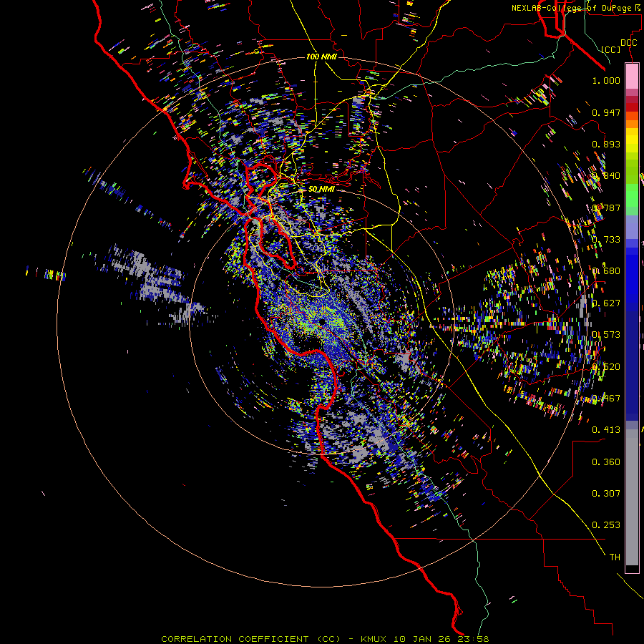Screen dimensions: 644x644
Task: Click the DCC label above the color scale
Action: [628, 43]
